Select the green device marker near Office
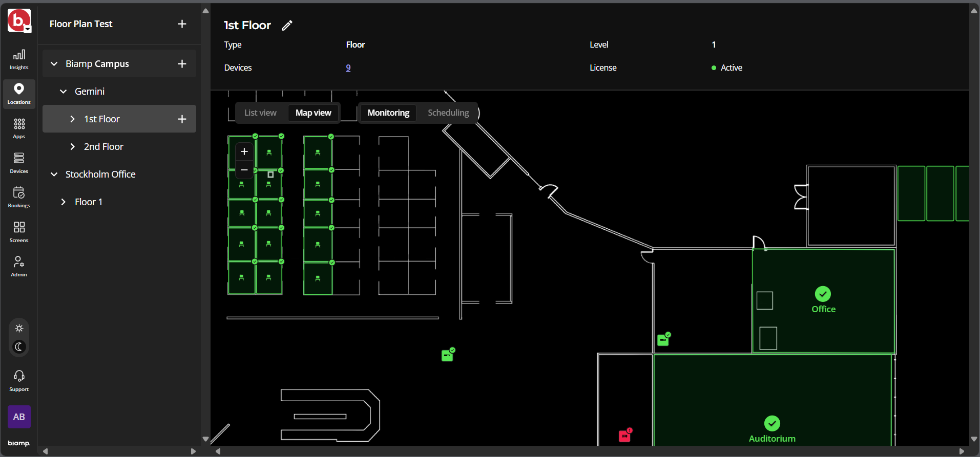This screenshot has height=457, width=980. (x=664, y=339)
